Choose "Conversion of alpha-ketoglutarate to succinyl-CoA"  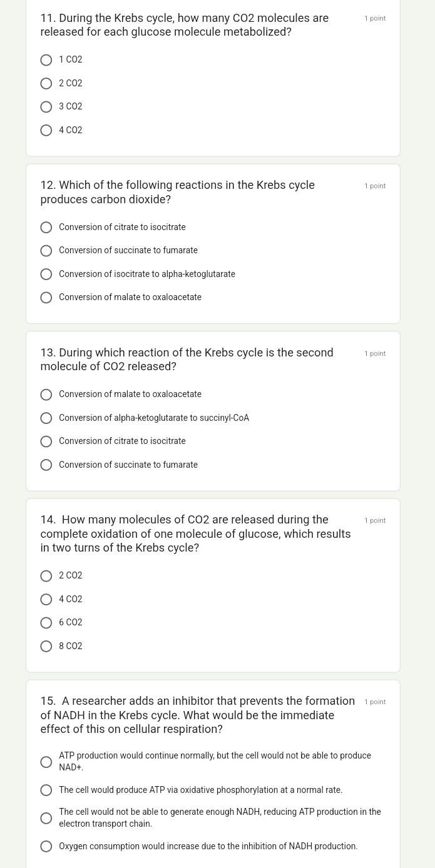[x=46, y=418]
